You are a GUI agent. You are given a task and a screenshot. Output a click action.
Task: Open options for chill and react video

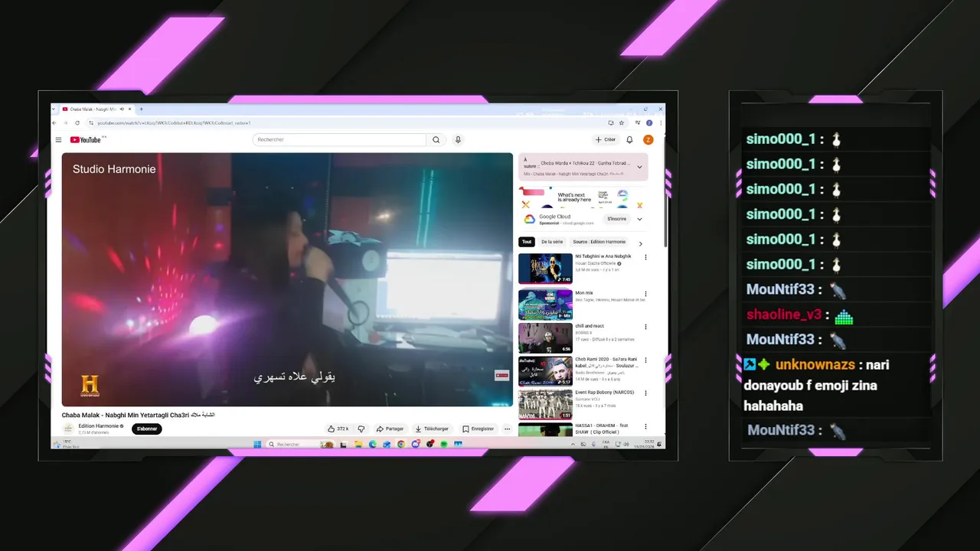pos(645,327)
